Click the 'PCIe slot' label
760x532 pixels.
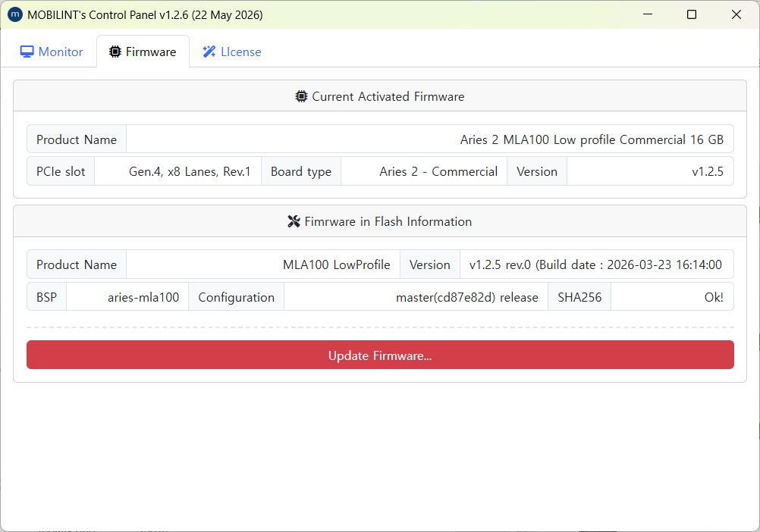click(x=61, y=172)
